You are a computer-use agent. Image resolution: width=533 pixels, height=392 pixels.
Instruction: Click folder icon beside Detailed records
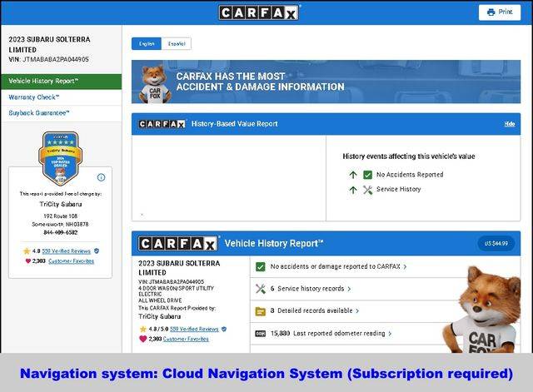pos(261,311)
